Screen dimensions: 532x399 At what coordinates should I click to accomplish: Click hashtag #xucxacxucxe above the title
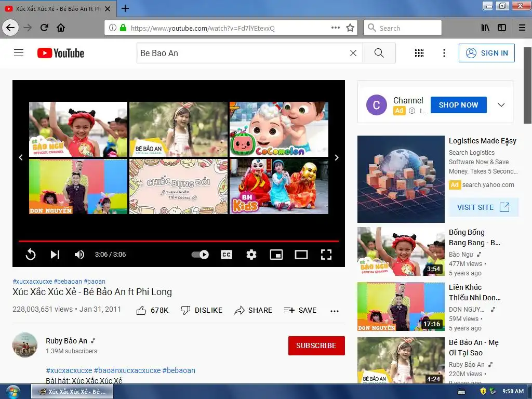tap(32, 281)
